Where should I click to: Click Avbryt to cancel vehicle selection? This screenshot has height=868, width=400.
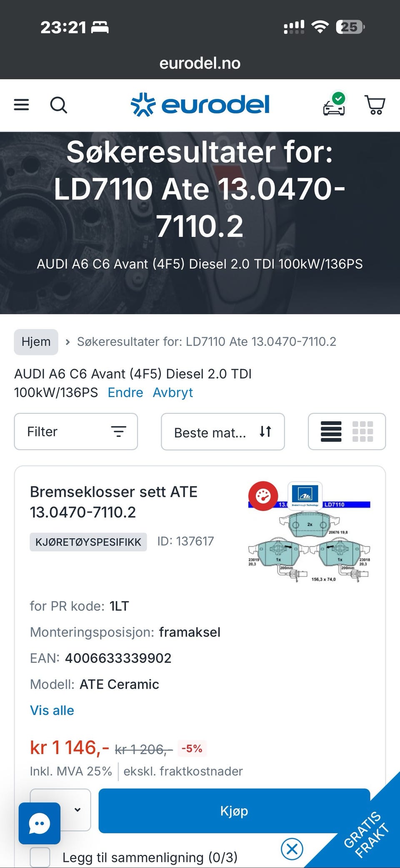172,392
